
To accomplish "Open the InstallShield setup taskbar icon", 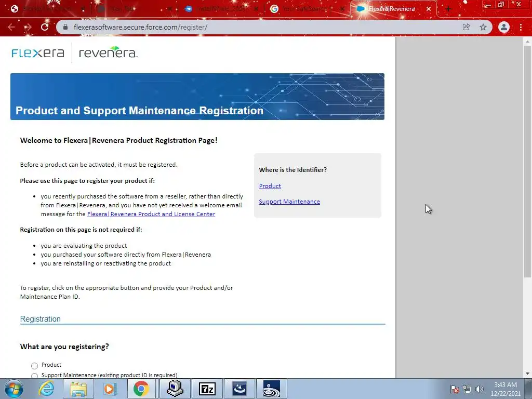I will [240, 389].
